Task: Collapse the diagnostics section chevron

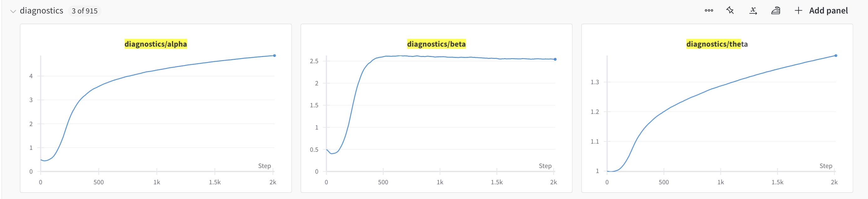Action: coord(13,11)
